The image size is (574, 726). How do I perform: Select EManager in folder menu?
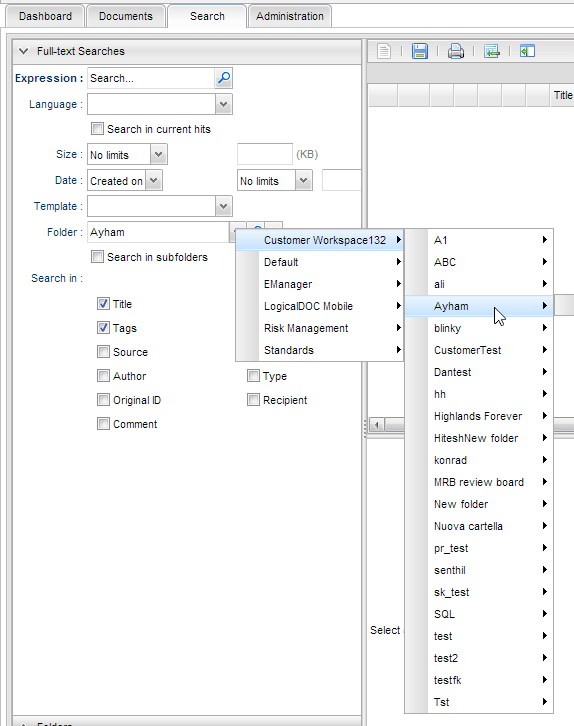pos(319,284)
